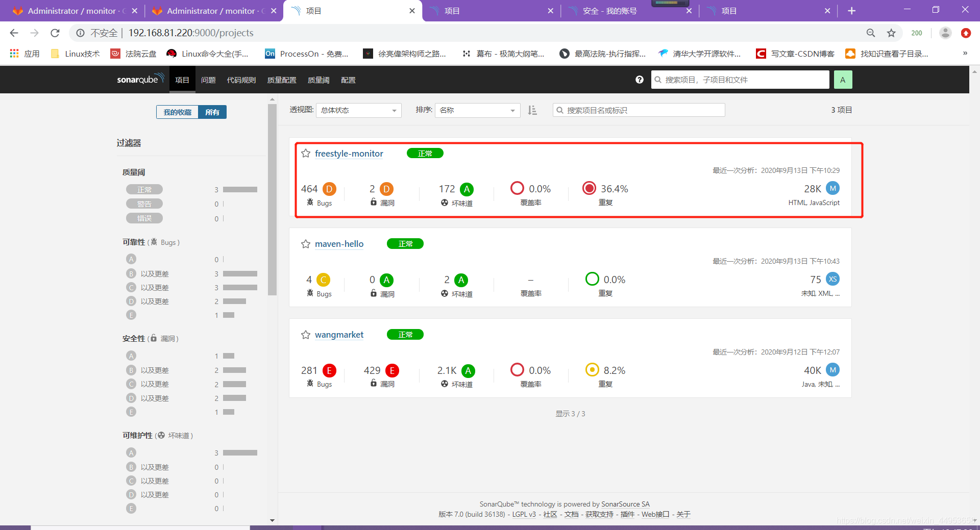Open 配置 navigation tab
This screenshot has width=980, height=530.
tap(348, 80)
